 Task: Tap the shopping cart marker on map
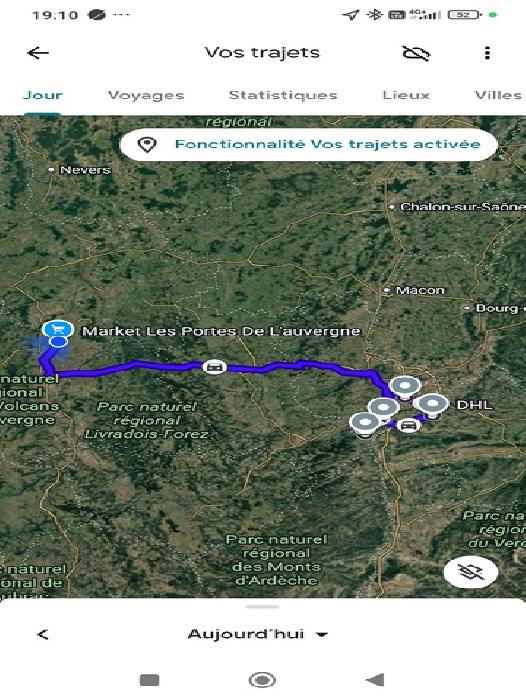tap(58, 330)
